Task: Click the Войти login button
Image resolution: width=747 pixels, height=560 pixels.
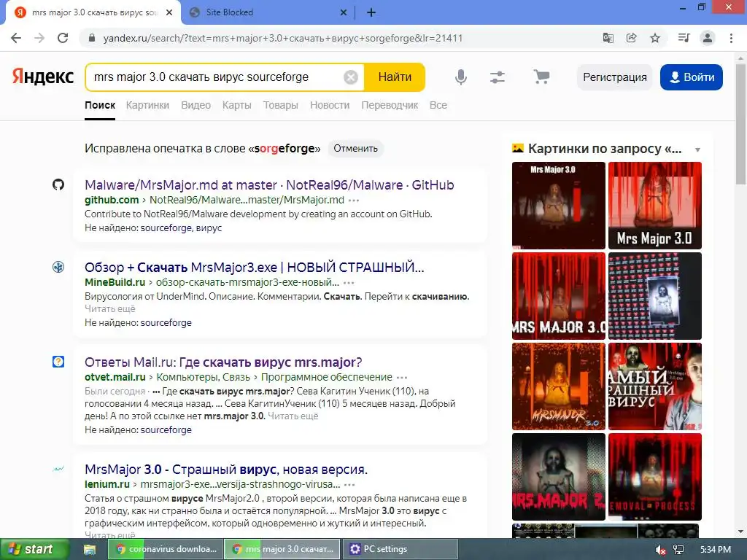Action: pyautogui.click(x=692, y=77)
